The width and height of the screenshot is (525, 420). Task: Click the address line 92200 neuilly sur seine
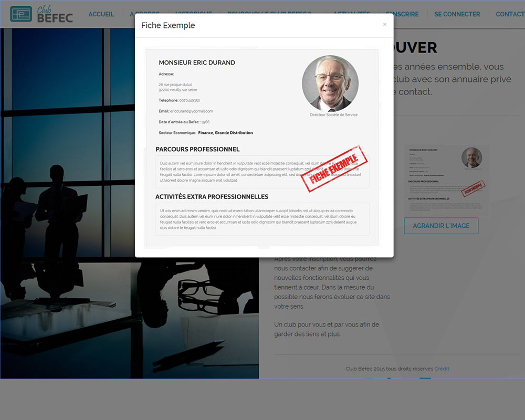click(178, 90)
